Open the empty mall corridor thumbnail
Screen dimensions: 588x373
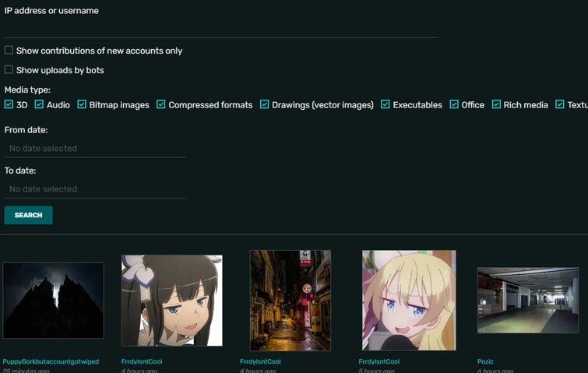click(528, 301)
